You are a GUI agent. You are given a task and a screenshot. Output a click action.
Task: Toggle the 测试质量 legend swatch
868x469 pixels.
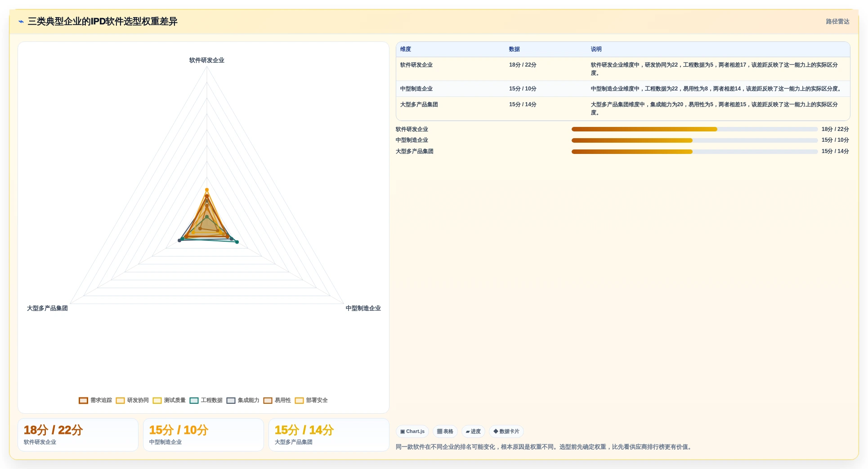[157, 401]
